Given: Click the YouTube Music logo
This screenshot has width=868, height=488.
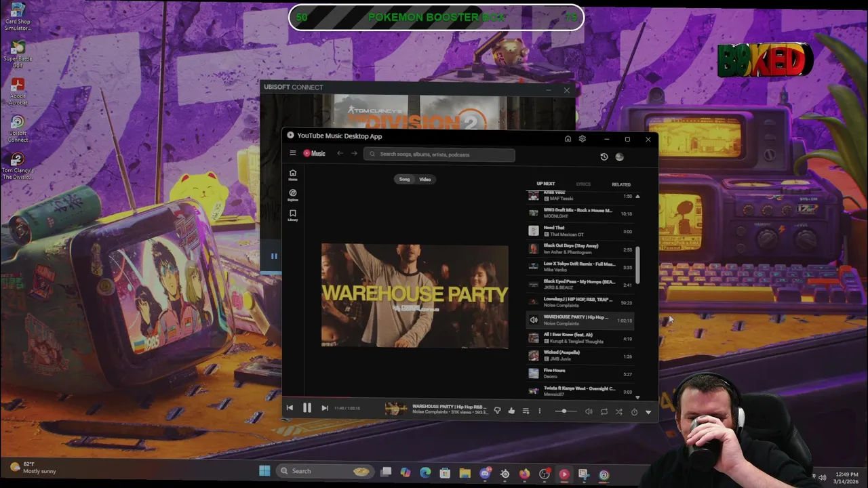Looking at the screenshot, I should click(x=314, y=153).
